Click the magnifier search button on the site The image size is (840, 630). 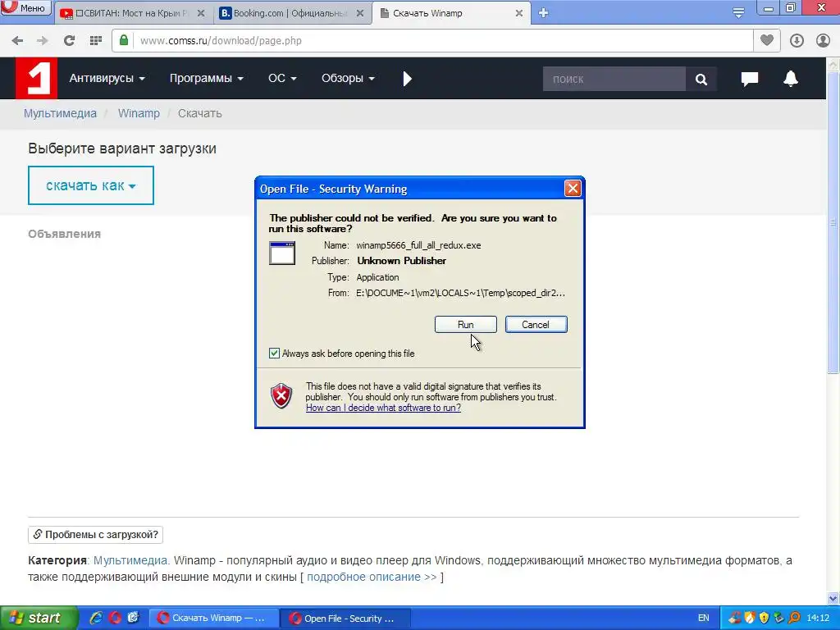[x=701, y=79]
